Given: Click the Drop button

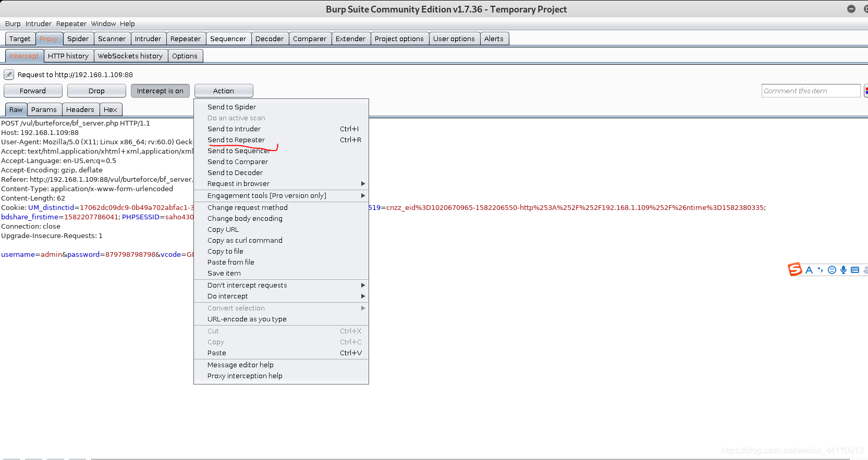Looking at the screenshot, I should [x=96, y=91].
